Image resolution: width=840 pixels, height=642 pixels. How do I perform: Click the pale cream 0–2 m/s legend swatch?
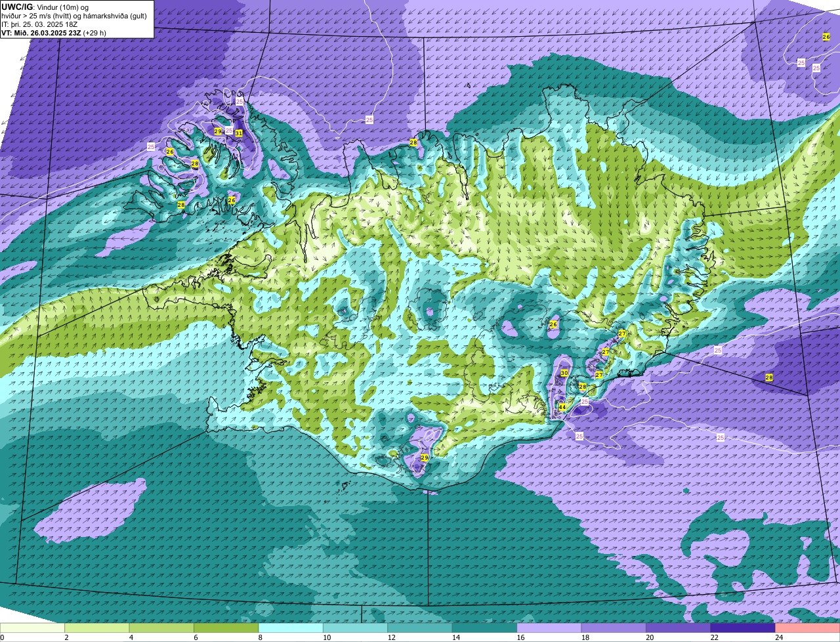tap(33, 628)
